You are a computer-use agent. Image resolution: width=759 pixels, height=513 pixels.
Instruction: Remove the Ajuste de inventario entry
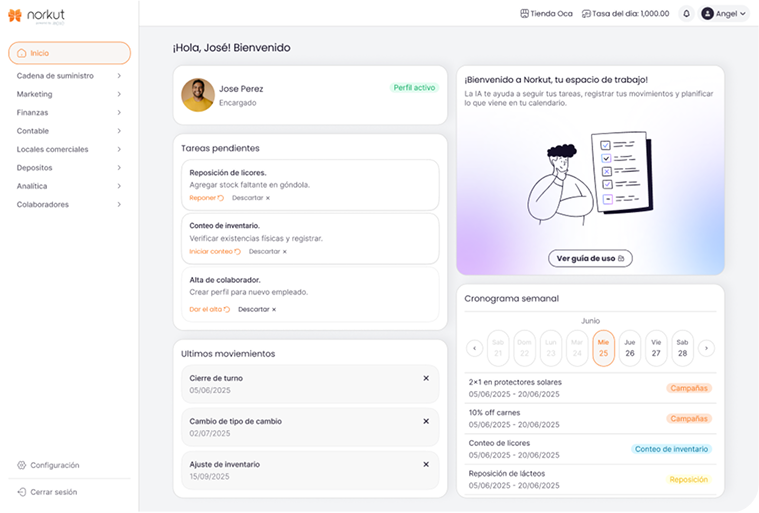tap(426, 464)
